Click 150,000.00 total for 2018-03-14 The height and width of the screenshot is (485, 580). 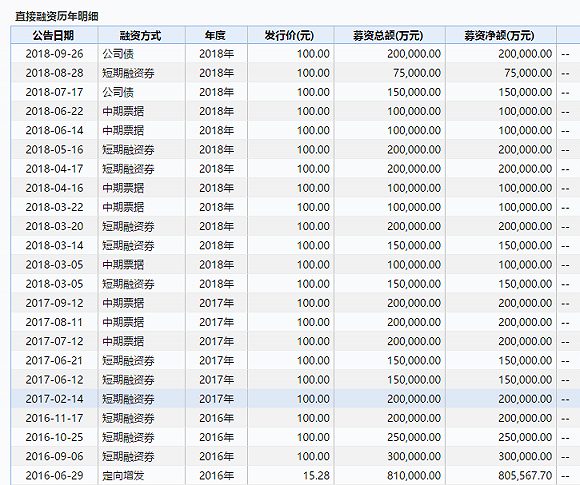414,245
